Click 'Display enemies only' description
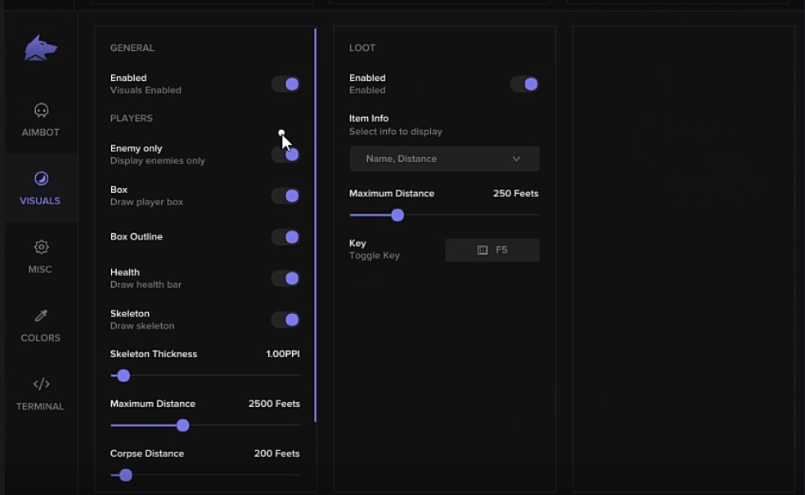 [158, 161]
